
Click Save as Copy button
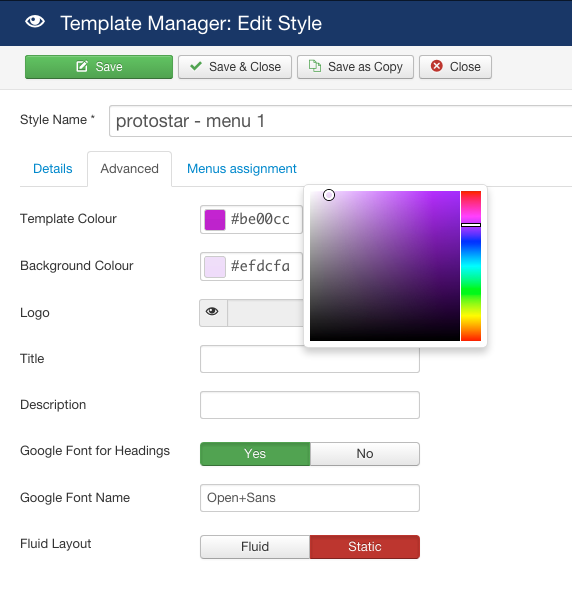(x=355, y=67)
